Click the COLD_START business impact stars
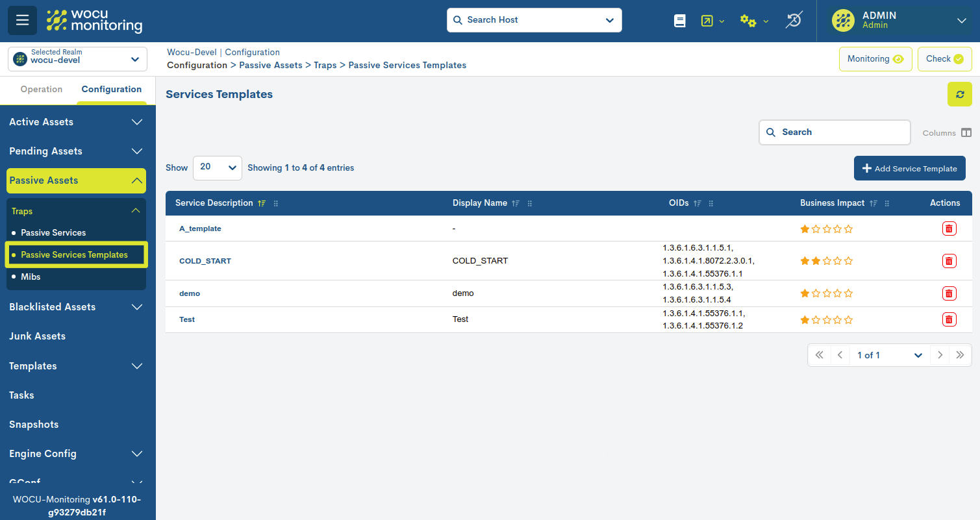Screen dimensions: 980x520 click(x=827, y=261)
